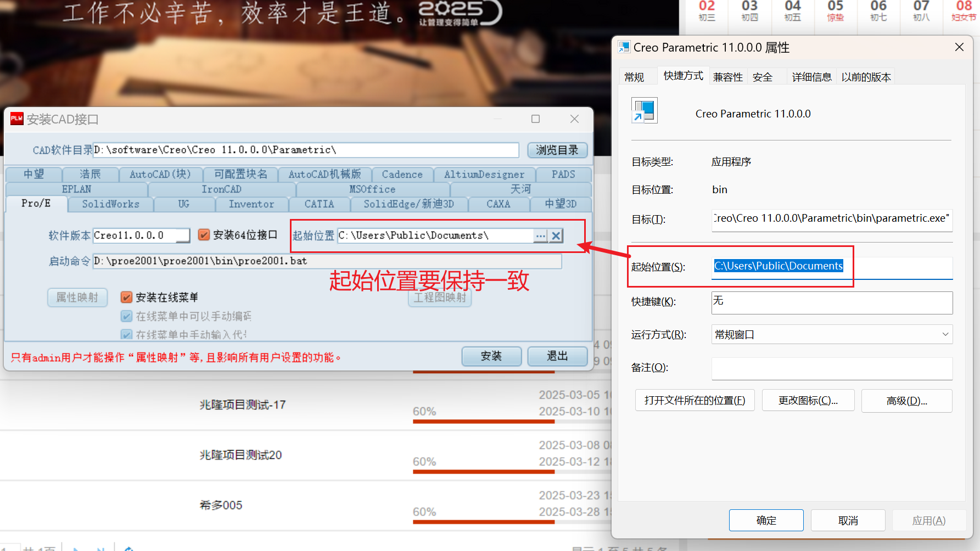The width and height of the screenshot is (980, 551).
Task: Select the 可配置块名 tab
Action: [240, 175]
